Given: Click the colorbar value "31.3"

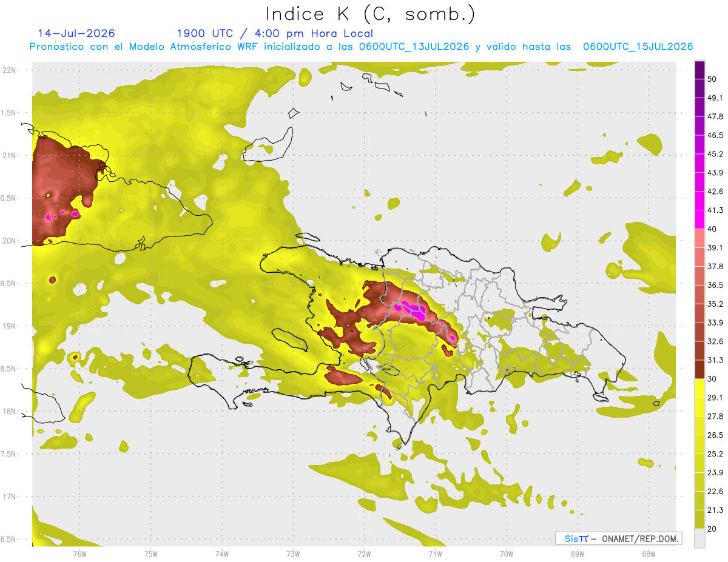Looking at the screenshot, I should (x=715, y=360).
